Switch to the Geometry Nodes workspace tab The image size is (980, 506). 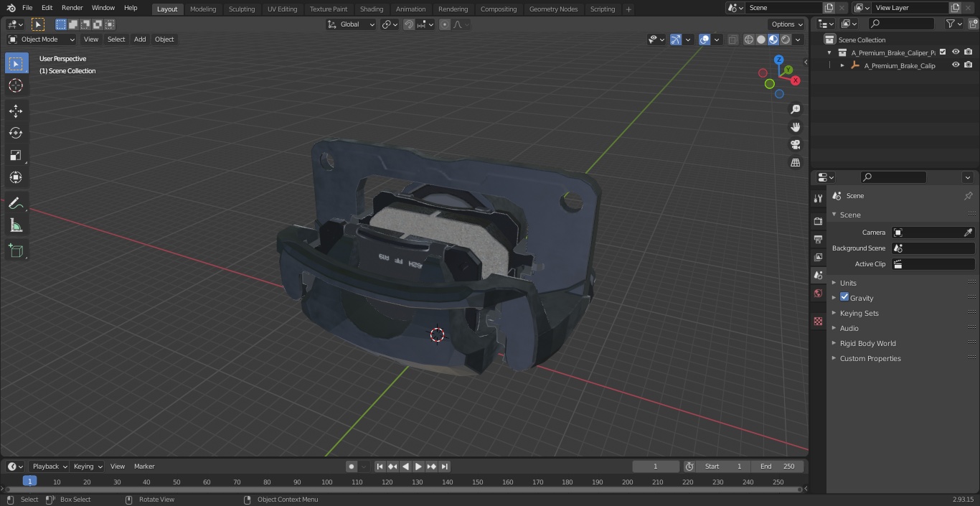(x=553, y=9)
